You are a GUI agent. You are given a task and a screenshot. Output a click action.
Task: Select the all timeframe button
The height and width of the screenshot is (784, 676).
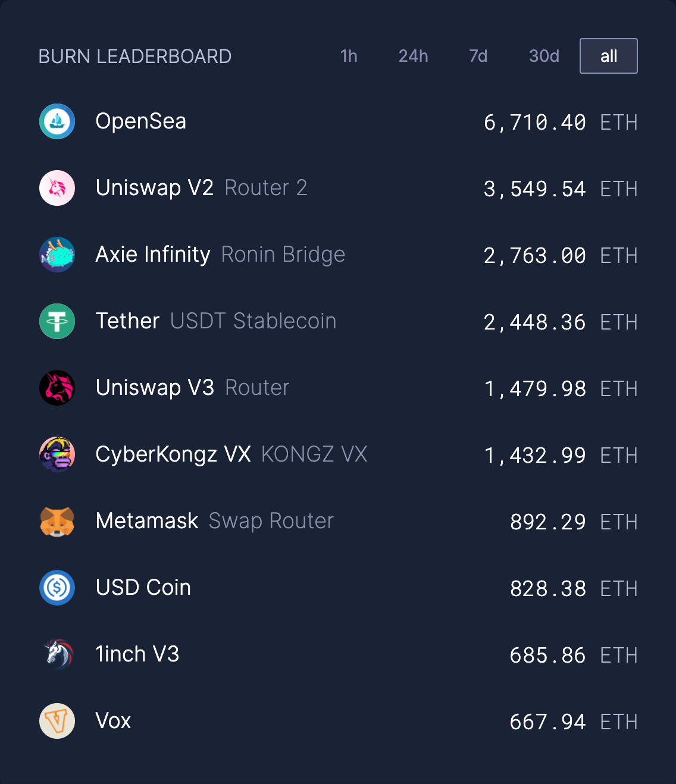pos(609,56)
